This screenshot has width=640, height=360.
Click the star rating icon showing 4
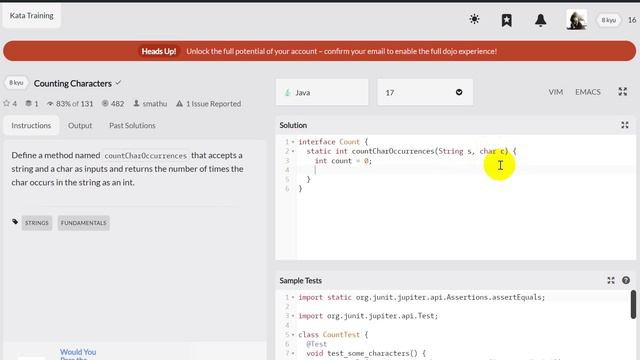[x=6, y=103]
